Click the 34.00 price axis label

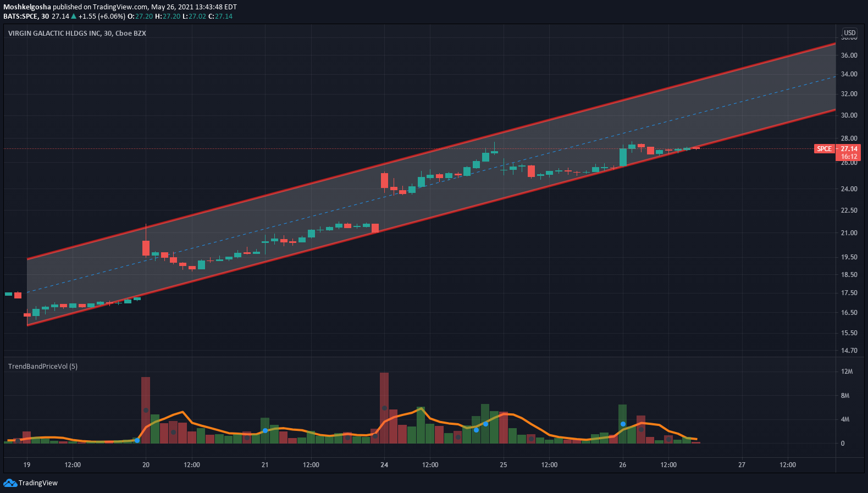[x=849, y=74]
